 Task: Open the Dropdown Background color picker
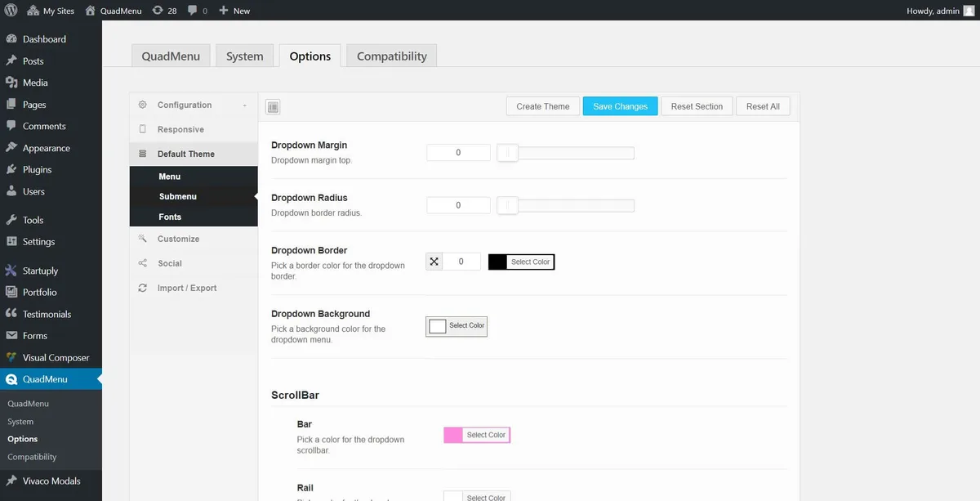pyautogui.click(x=457, y=326)
